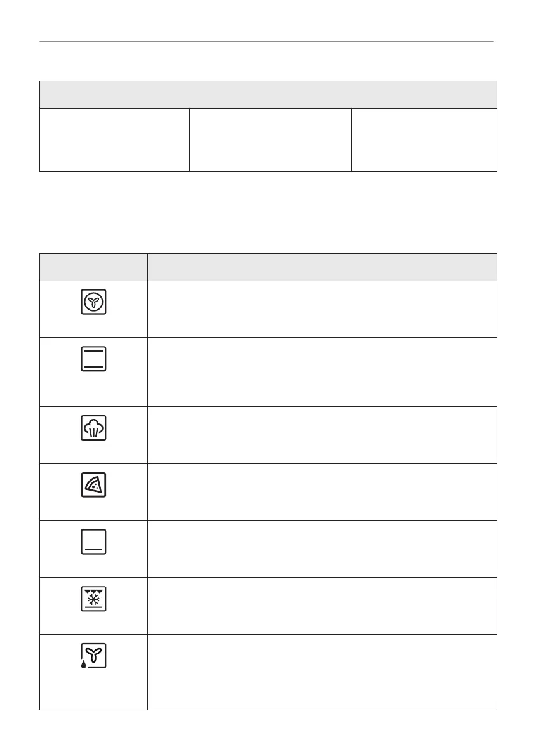
Task: Select the moist fan baking droplet icon
Action: [93, 655]
